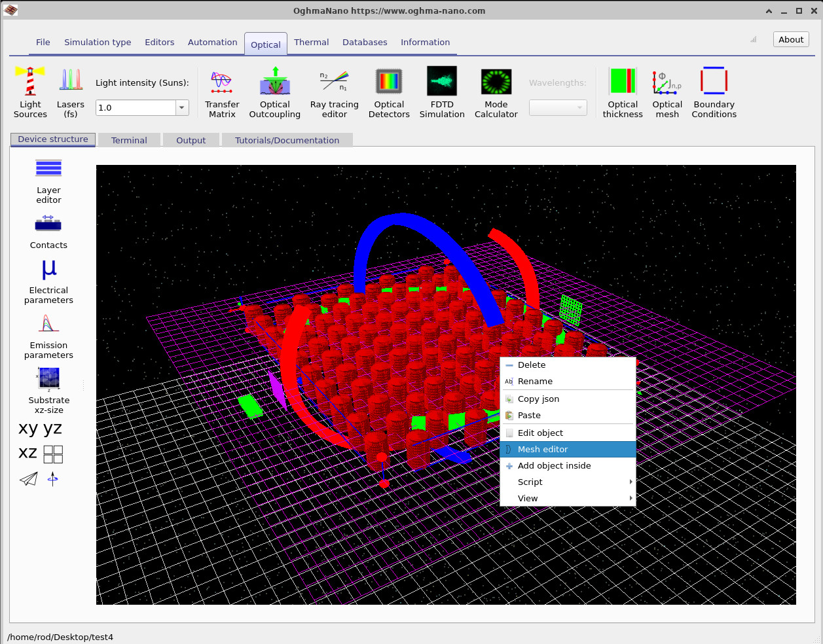The height and width of the screenshot is (644, 823).
Task: Expand the View submenu arrow
Action: click(631, 498)
